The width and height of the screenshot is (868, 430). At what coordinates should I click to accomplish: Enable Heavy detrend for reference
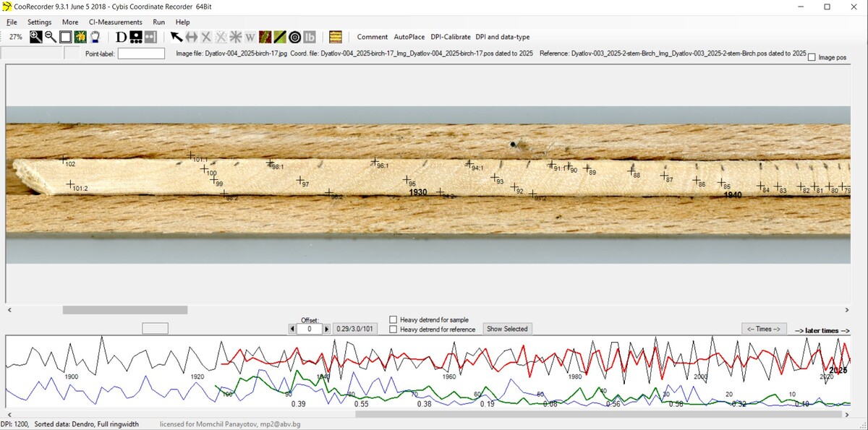click(x=393, y=330)
